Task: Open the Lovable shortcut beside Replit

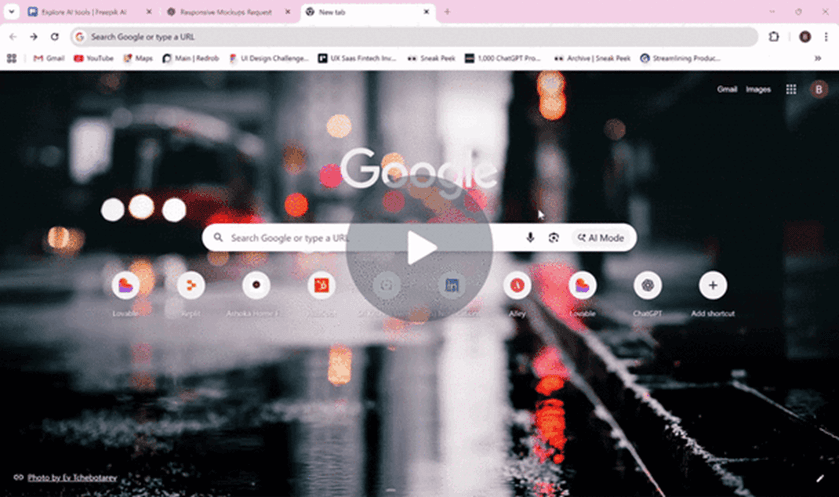Action: pos(126,285)
